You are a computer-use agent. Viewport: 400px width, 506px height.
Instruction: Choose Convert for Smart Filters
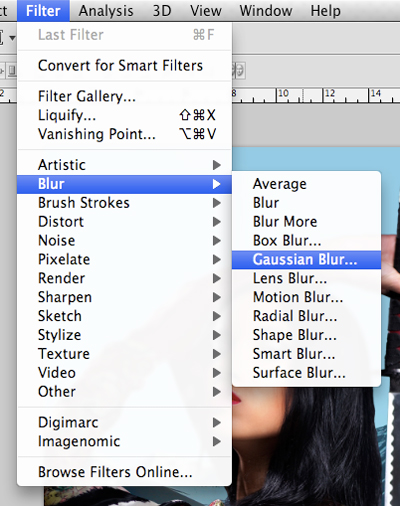tap(124, 65)
